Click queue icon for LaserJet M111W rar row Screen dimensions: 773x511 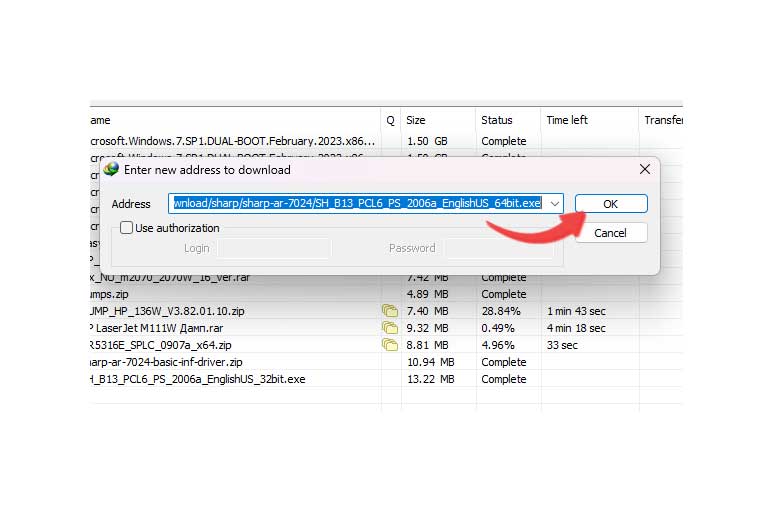coord(390,328)
